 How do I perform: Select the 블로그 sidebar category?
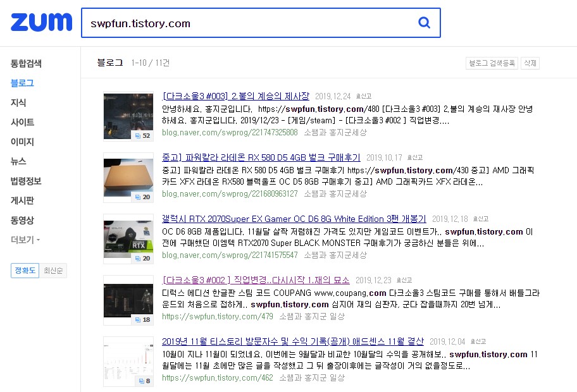22,83
